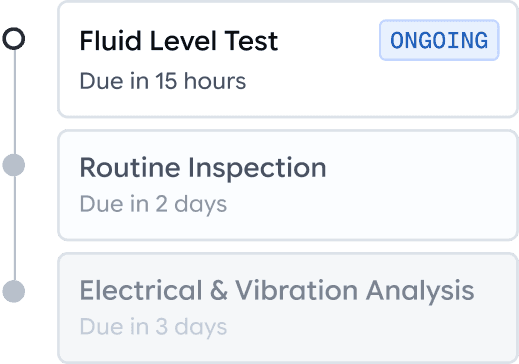Select the gray timeline dot for Routine Inspection
This screenshot has width=519, height=364.
(14, 165)
